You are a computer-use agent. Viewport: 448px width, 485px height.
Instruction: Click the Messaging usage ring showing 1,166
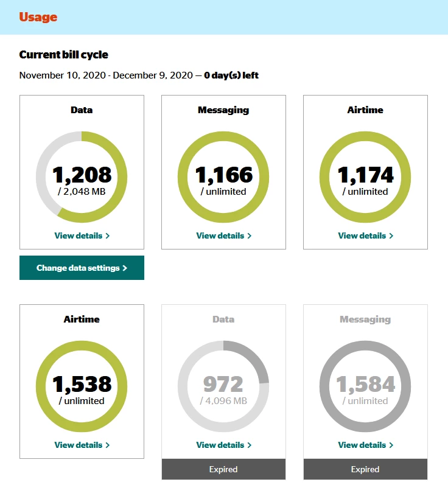[x=223, y=177]
